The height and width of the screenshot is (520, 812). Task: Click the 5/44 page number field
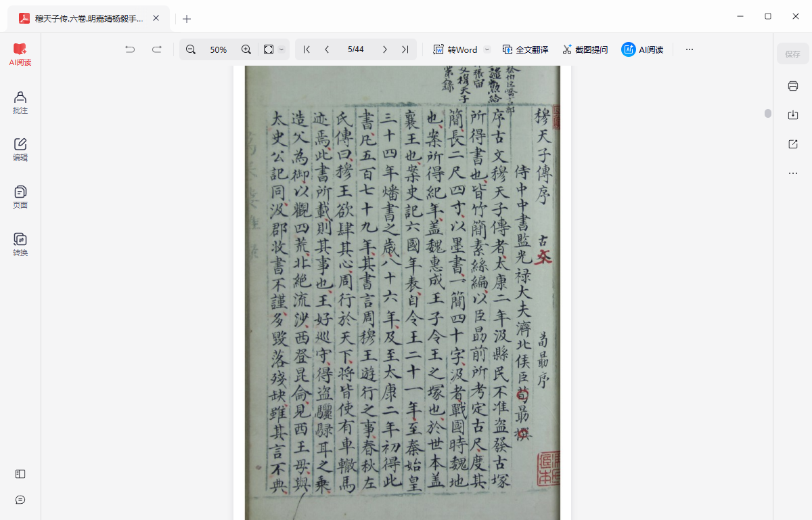[356, 49]
